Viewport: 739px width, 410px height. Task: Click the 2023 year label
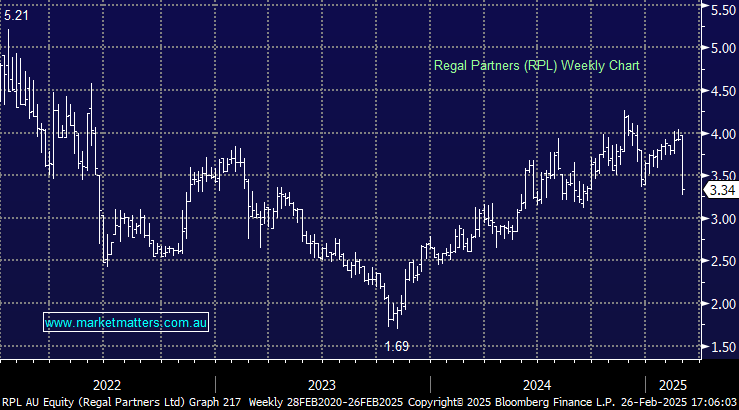coord(321,385)
